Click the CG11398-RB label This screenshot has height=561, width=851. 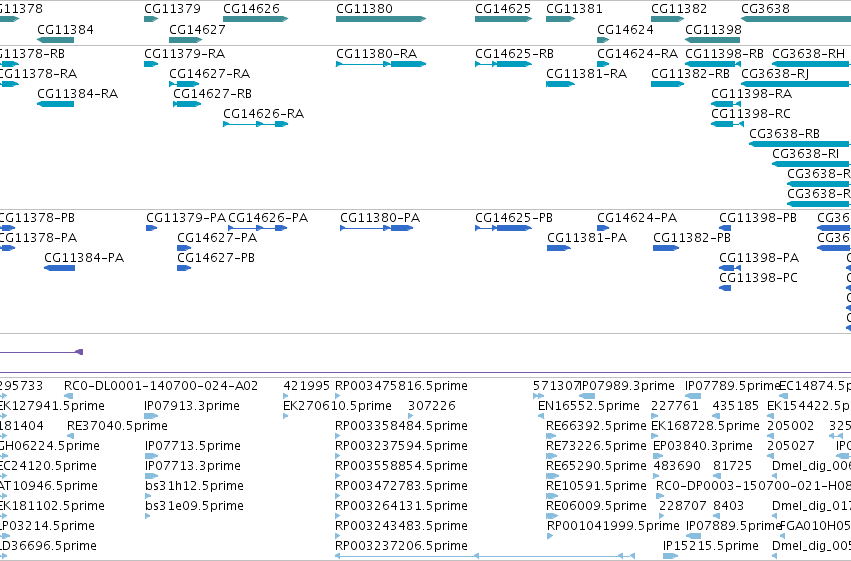[x=725, y=54]
